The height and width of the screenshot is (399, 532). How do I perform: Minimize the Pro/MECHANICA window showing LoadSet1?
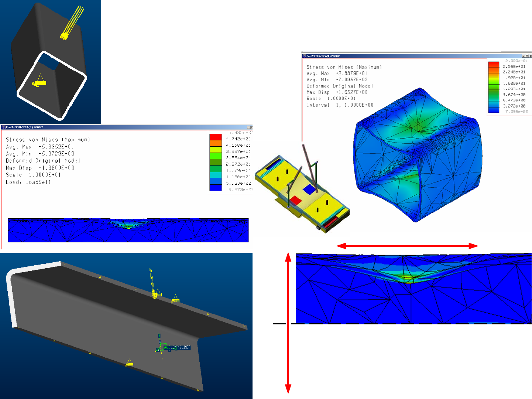[248, 127]
